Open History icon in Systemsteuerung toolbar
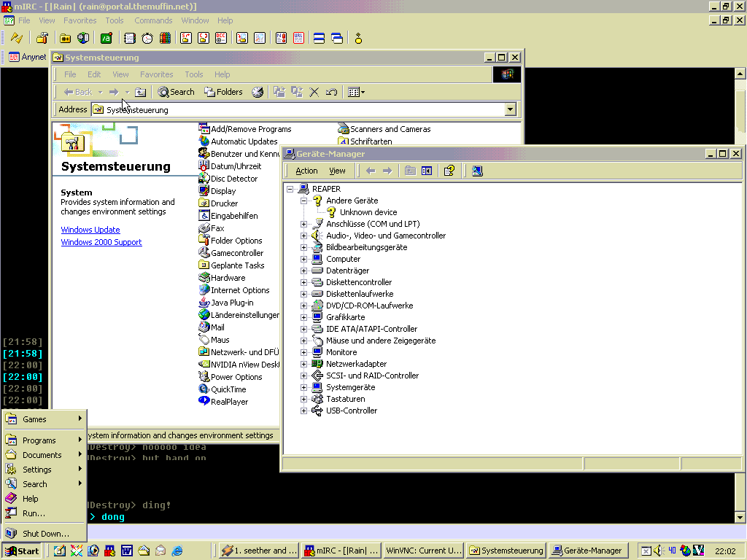This screenshot has width=747, height=560. click(258, 92)
